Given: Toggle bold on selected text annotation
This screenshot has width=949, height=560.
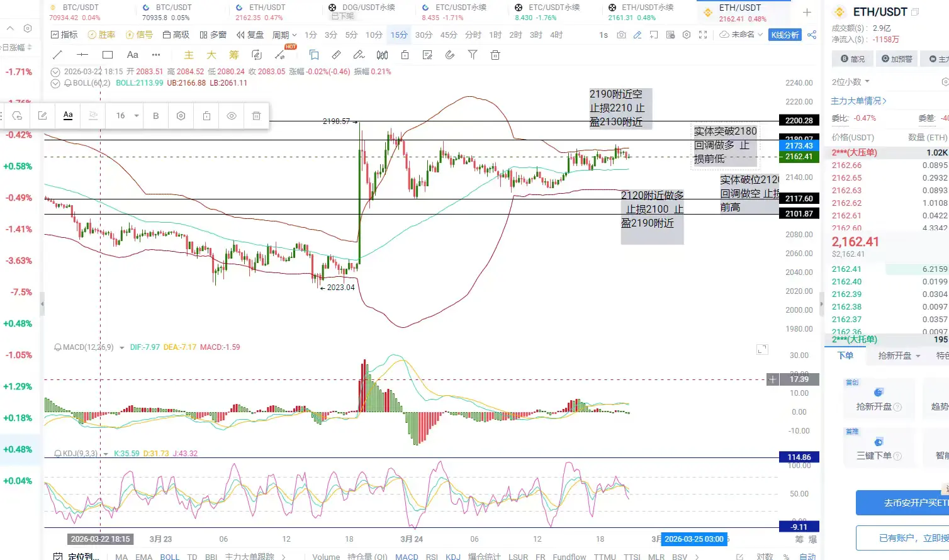Looking at the screenshot, I should pos(155,116).
